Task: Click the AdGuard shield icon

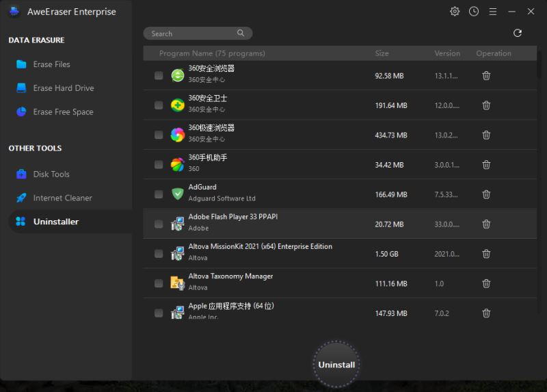Action: [178, 194]
